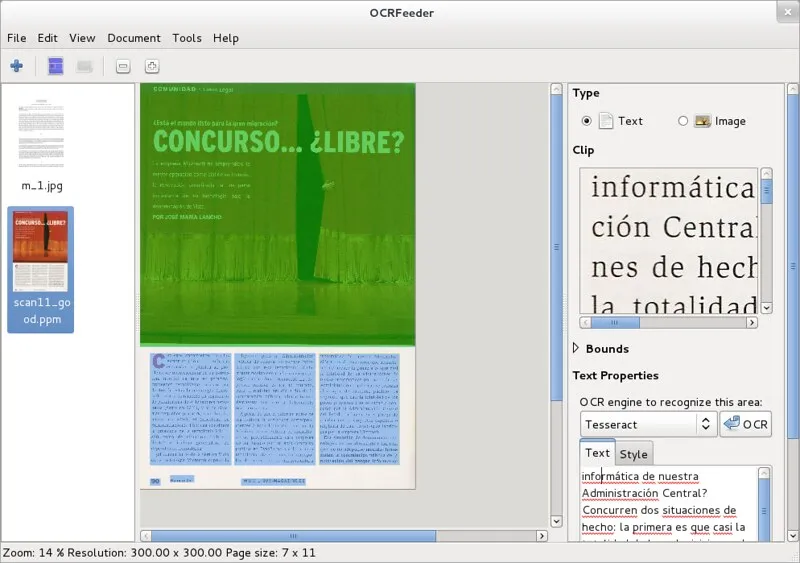Switch to the Style tab
Image resolution: width=800 pixels, height=563 pixels.
(x=634, y=454)
